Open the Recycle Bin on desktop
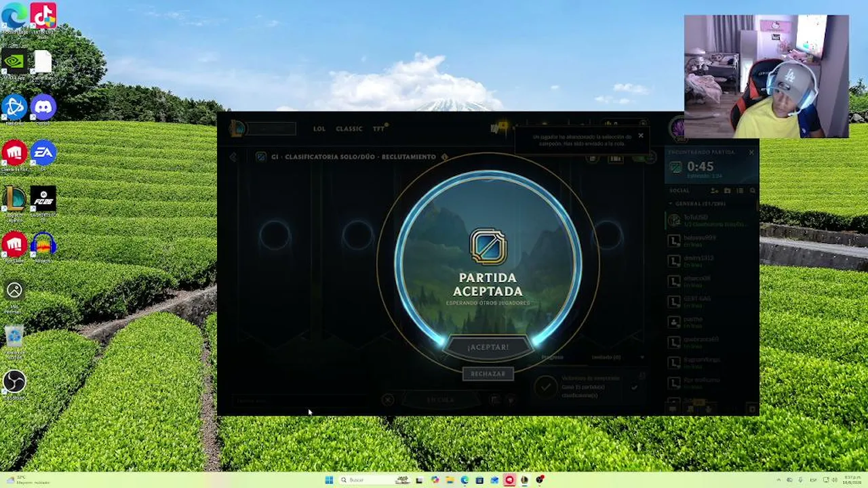 [x=14, y=338]
